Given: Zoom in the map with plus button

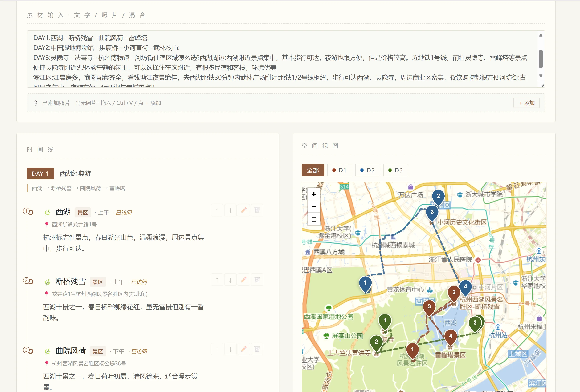Looking at the screenshot, I should [314, 194].
